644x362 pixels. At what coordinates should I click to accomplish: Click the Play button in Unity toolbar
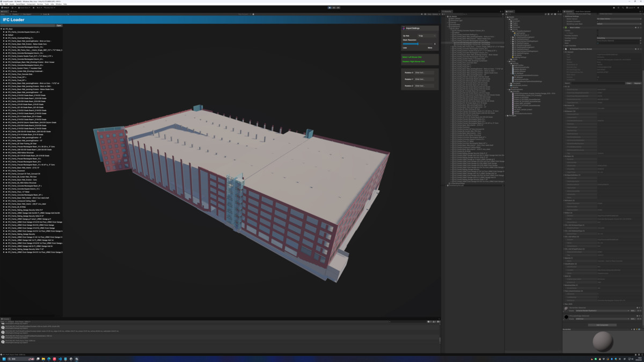click(330, 8)
